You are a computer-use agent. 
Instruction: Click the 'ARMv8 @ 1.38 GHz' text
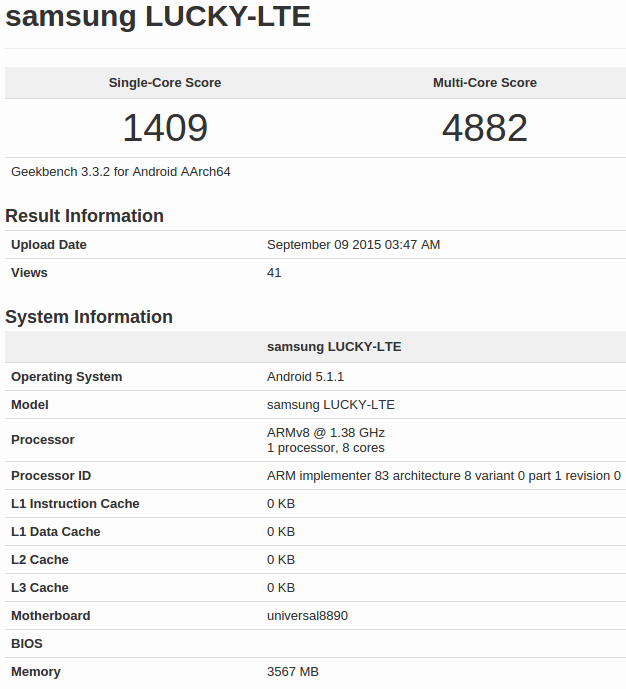(326, 433)
